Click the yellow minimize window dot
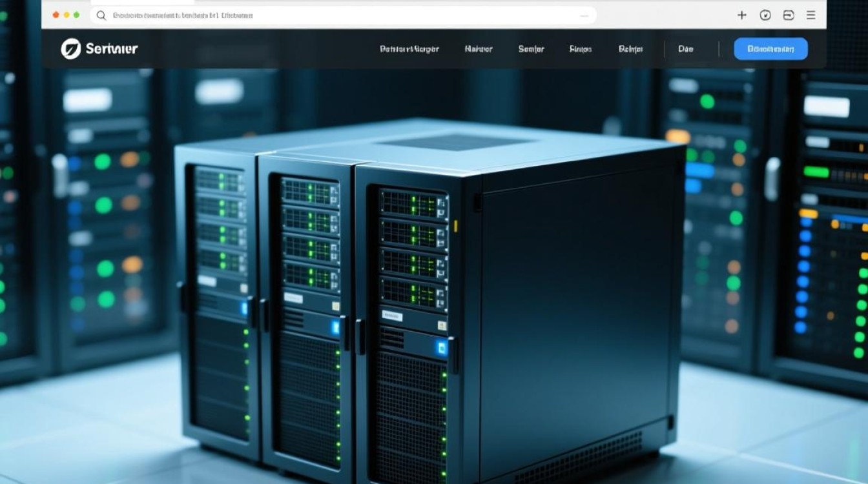 [66, 15]
